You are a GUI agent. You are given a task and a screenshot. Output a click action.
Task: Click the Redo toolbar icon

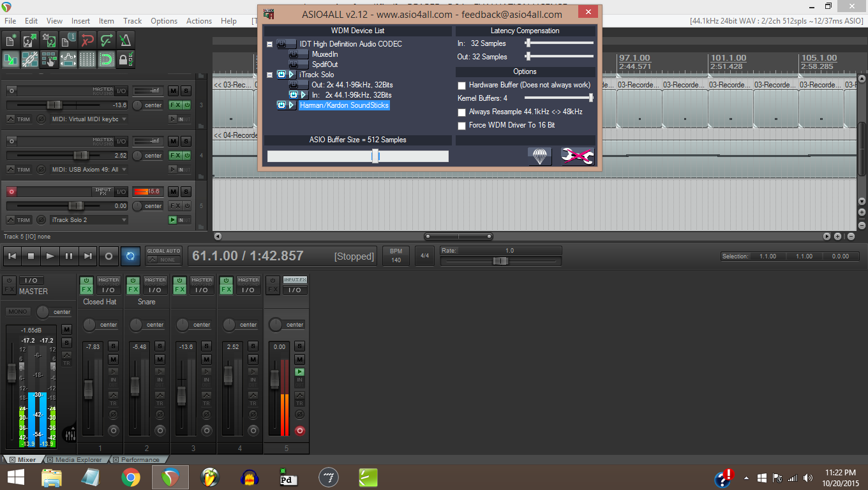(x=106, y=40)
